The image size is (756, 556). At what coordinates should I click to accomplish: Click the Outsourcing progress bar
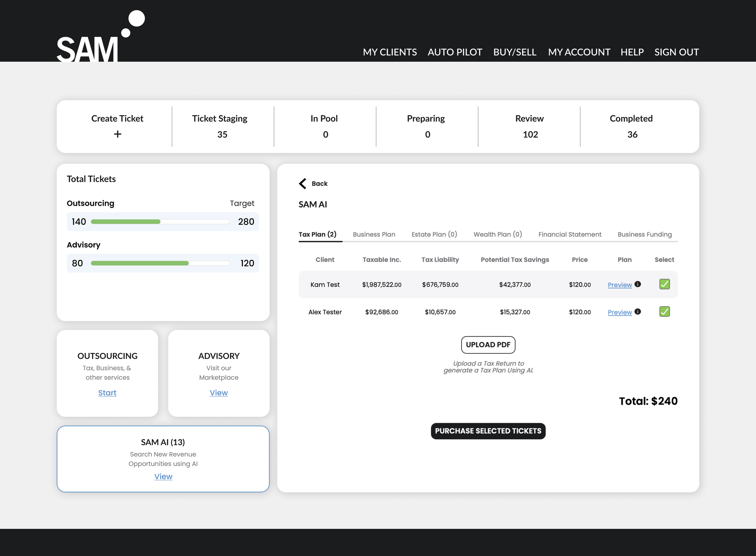pyautogui.click(x=160, y=221)
